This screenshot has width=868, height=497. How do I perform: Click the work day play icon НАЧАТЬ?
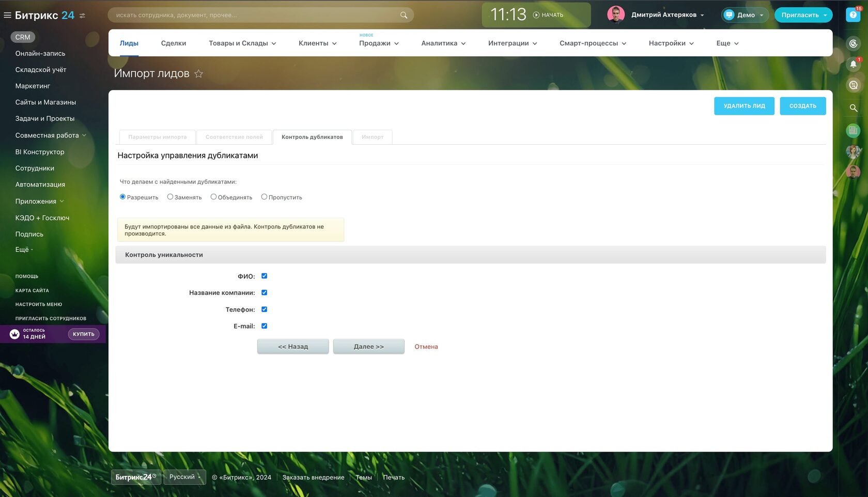pos(536,15)
